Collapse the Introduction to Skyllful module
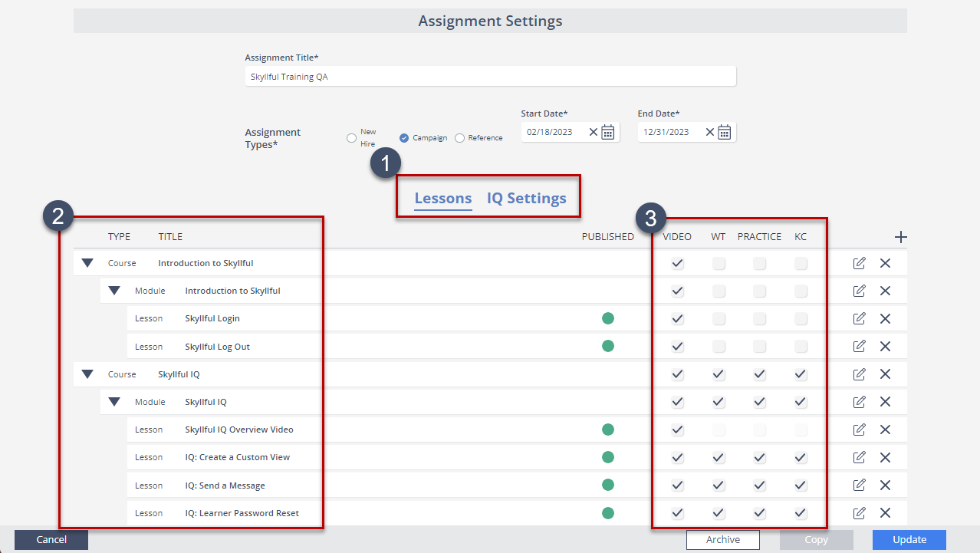Screen dimensions: 980x553 pyautogui.click(x=114, y=291)
